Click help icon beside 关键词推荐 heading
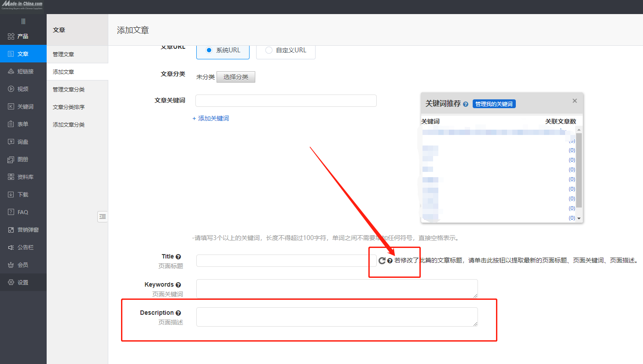Image resolution: width=643 pixels, height=364 pixels. (466, 104)
